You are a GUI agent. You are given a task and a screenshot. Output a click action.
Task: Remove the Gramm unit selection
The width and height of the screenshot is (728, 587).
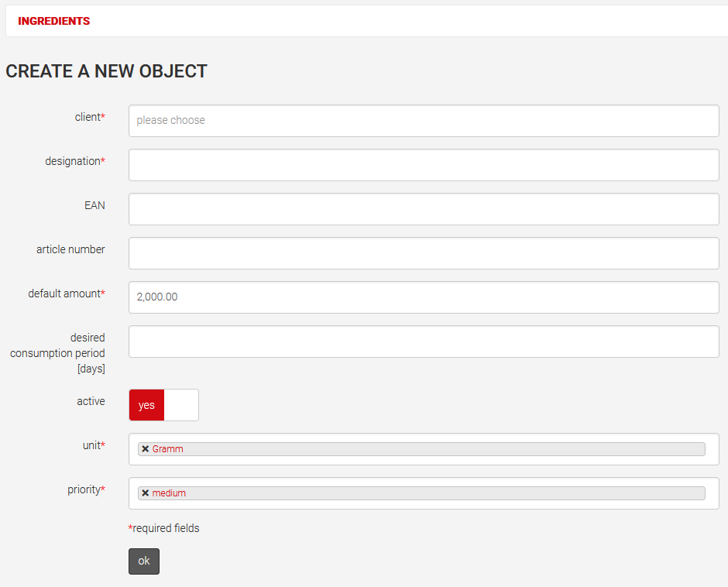coord(145,449)
